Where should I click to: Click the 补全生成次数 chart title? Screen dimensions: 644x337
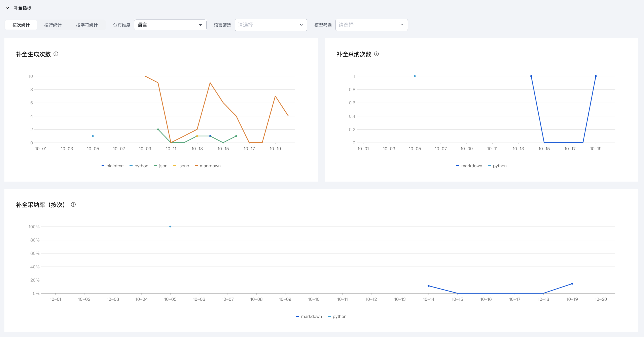point(34,54)
